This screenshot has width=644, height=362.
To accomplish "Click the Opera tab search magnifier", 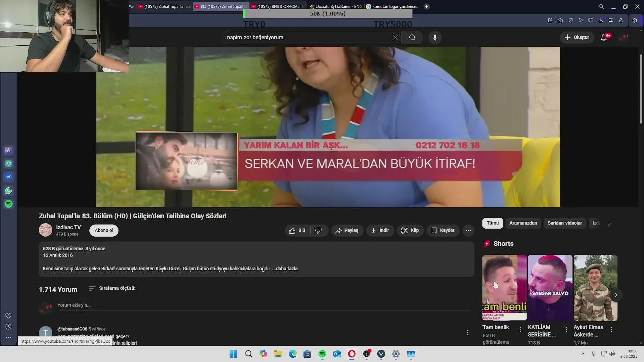I will coord(601,7).
